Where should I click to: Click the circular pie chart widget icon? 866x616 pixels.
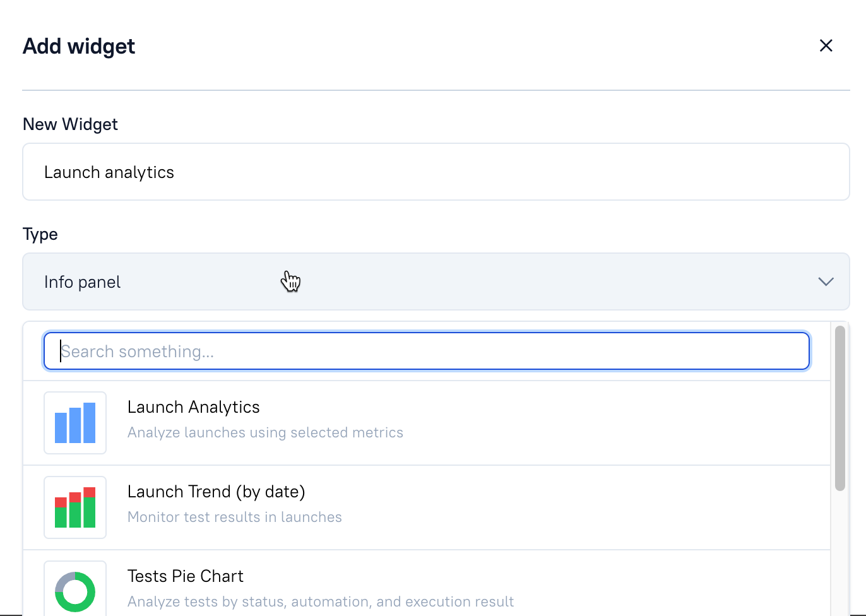[x=74, y=591]
